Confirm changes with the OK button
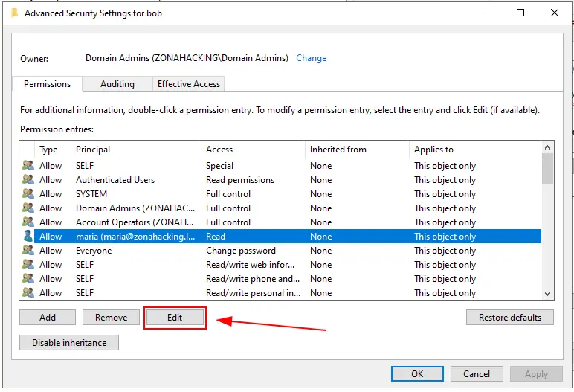This screenshot has width=574, height=392. pyautogui.click(x=417, y=374)
